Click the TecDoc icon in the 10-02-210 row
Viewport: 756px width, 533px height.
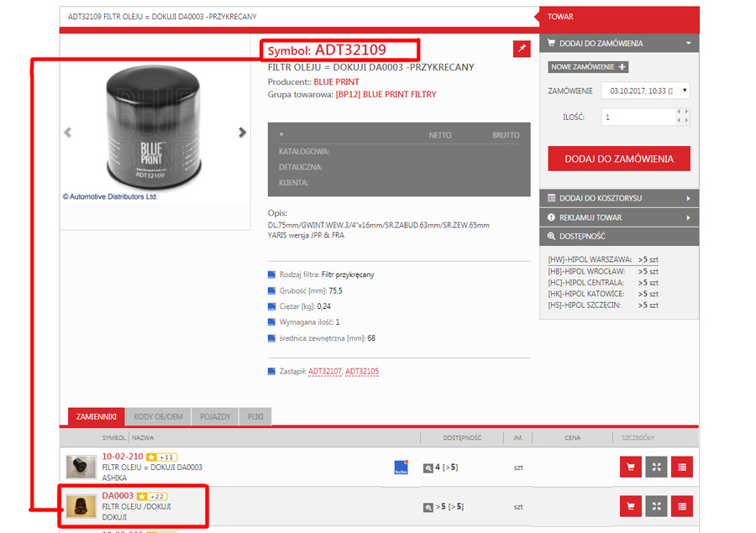[402, 467]
